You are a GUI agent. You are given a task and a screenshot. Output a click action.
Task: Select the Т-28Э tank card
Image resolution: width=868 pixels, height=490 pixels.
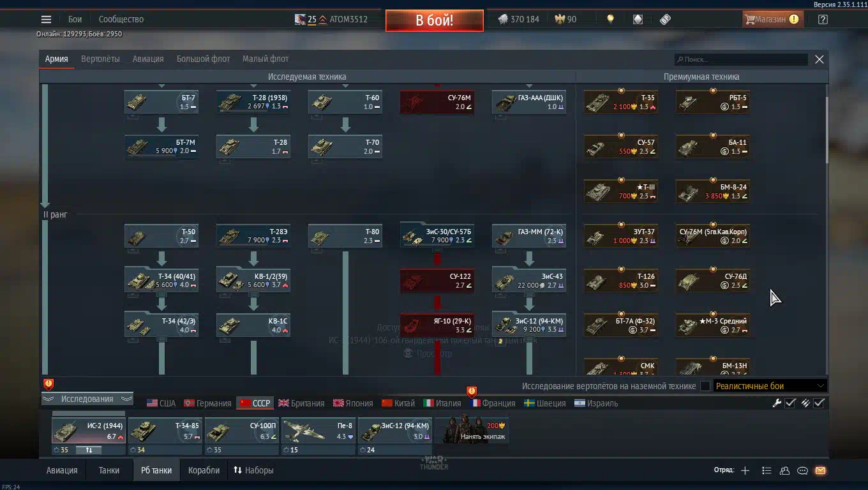253,236
